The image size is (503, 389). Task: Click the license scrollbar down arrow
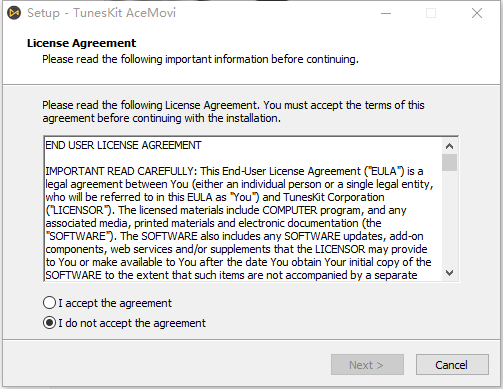click(x=449, y=273)
